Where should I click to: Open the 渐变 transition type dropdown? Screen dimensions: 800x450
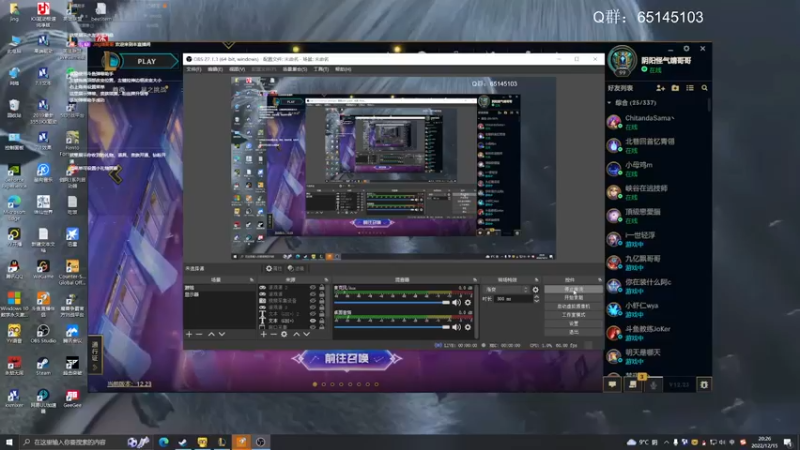pyautogui.click(x=506, y=289)
